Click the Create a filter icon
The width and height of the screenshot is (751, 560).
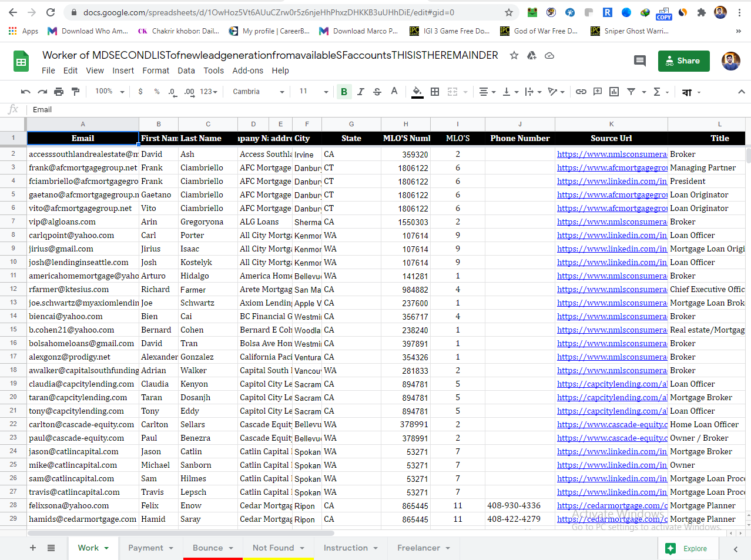coord(630,92)
